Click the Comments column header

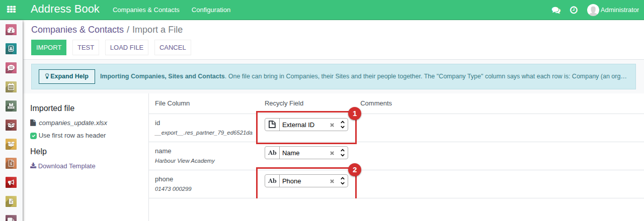(x=376, y=103)
